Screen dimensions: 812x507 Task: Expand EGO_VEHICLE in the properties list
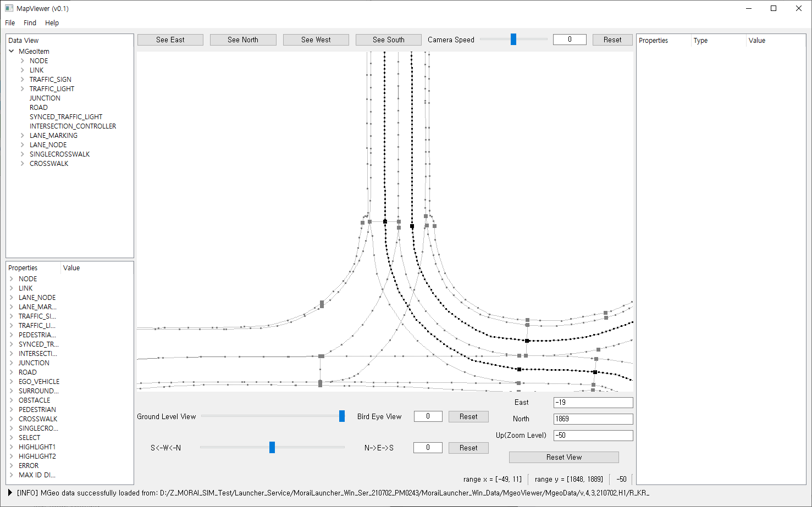(x=12, y=382)
